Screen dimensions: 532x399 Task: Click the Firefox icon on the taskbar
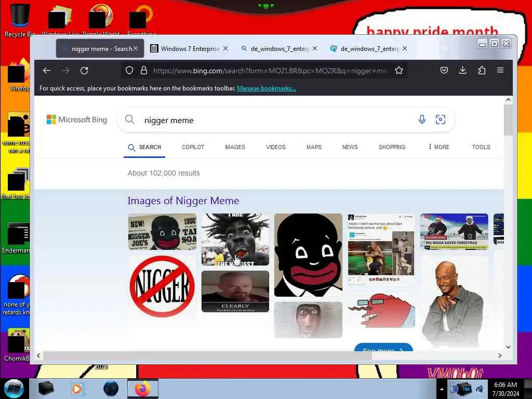click(x=143, y=389)
